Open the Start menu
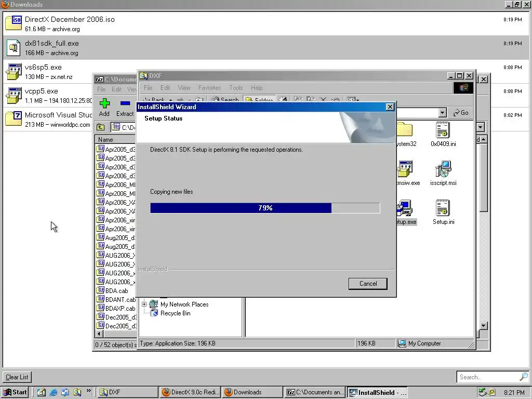This screenshot has height=399, width=532. tap(15, 392)
